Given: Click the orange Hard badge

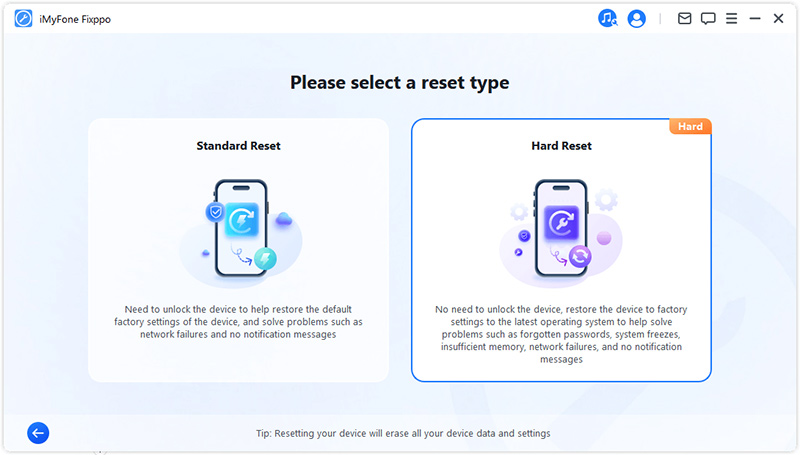Looking at the screenshot, I should coord(690,127).
